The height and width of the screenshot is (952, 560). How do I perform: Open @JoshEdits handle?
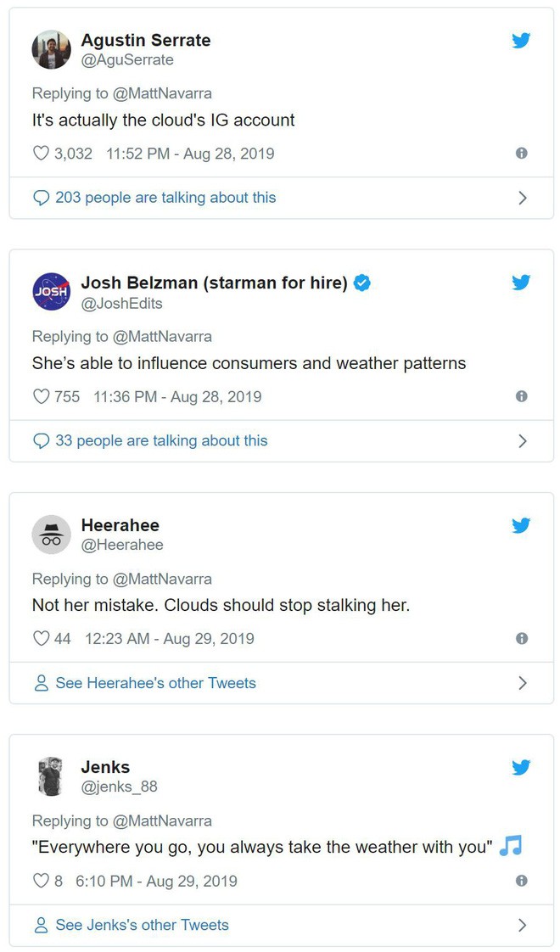pos(121,303)
